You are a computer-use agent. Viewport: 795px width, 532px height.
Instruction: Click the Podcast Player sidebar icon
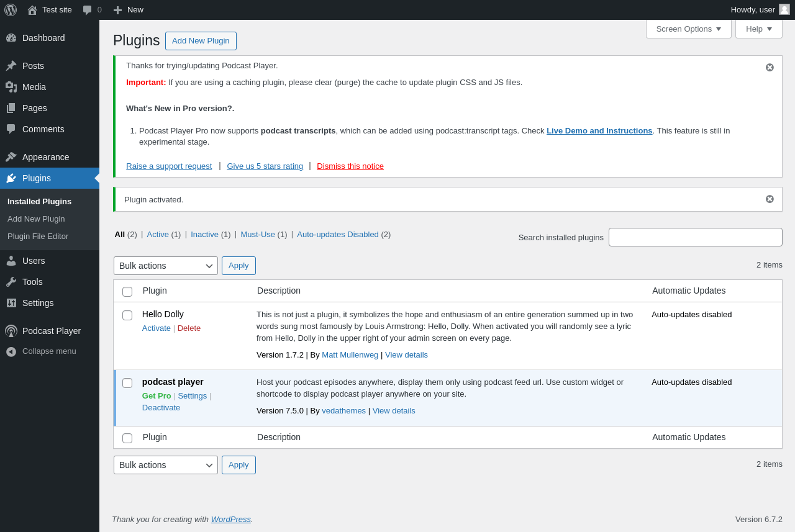[x=11, y=331]
